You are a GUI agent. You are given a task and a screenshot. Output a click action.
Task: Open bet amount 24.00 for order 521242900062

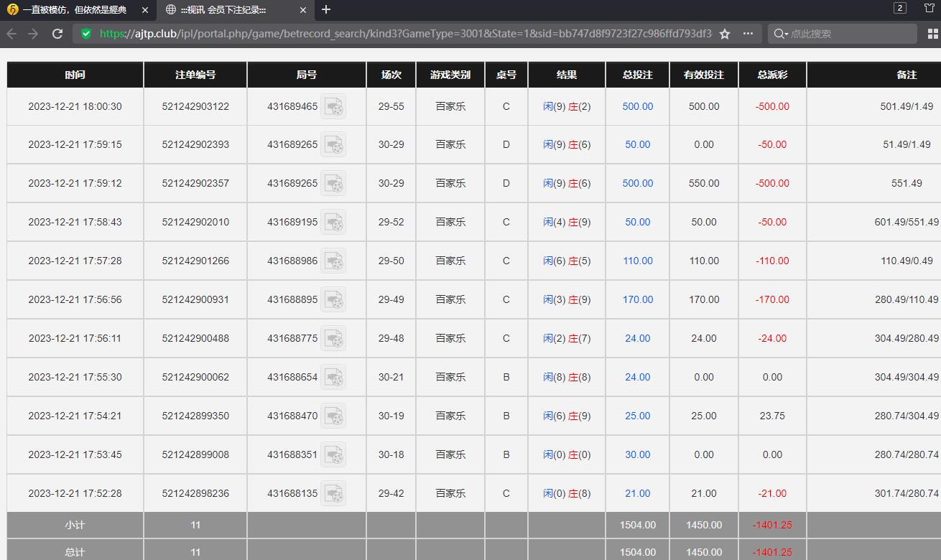[x=638, y=377]
